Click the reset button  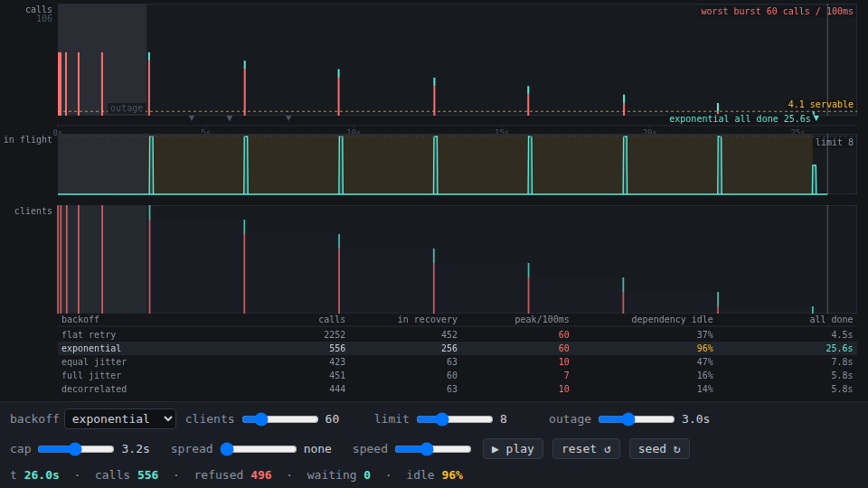(586, 449)
